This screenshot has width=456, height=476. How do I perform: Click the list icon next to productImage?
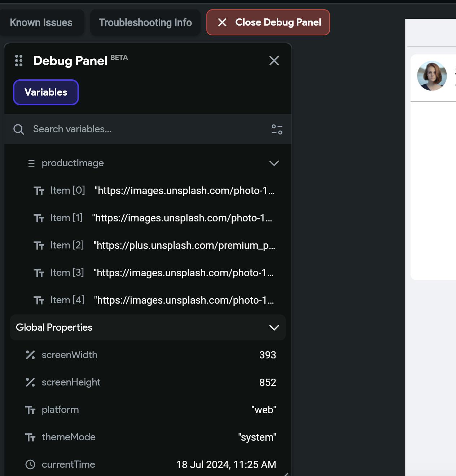[31, 163]
